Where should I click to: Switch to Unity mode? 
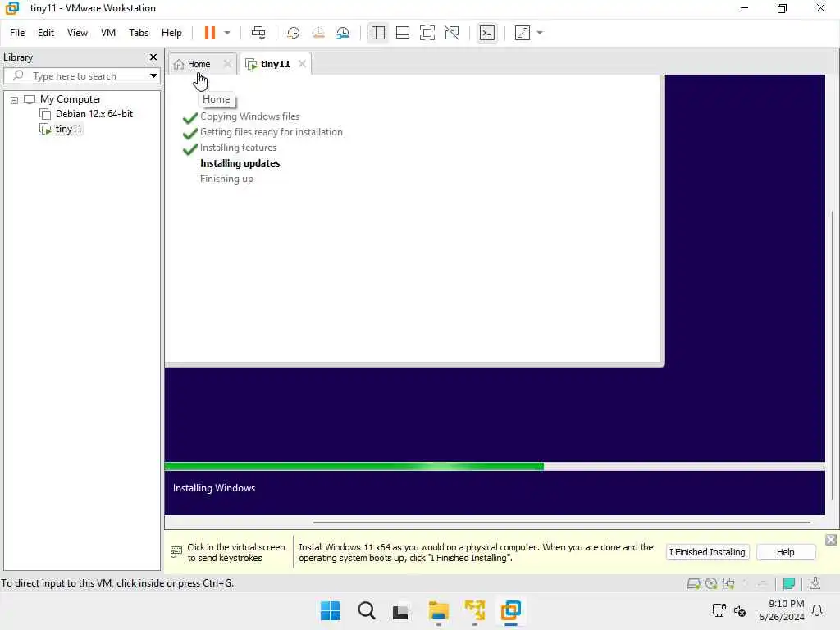pyautogui.click(x=452, y=33)
